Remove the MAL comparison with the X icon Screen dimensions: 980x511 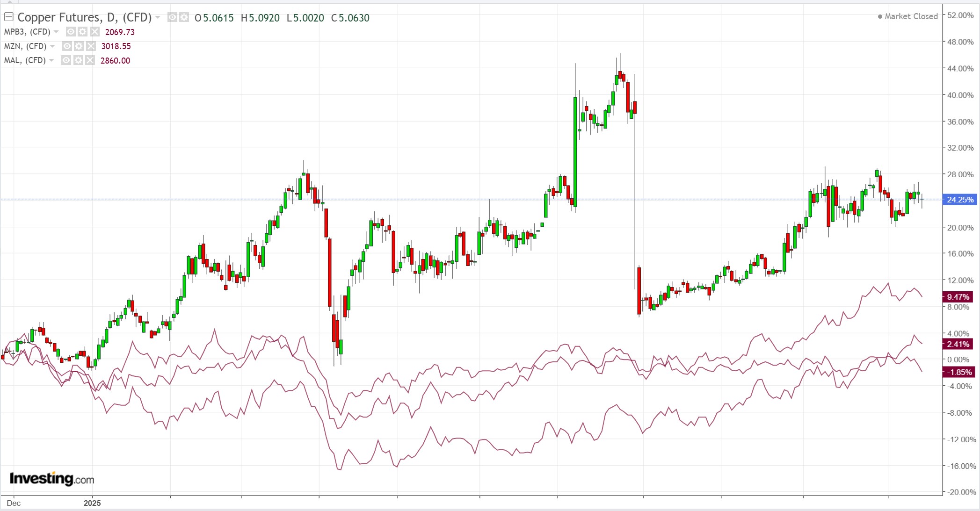(90, 60)
